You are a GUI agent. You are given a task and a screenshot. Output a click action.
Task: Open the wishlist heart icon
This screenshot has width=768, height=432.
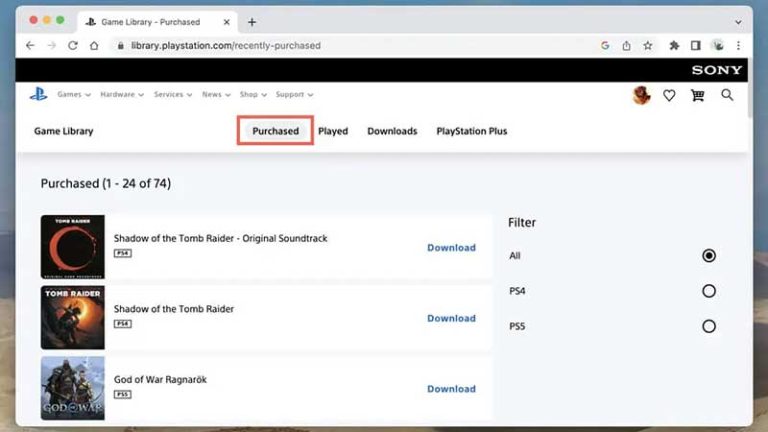(669, 96)
